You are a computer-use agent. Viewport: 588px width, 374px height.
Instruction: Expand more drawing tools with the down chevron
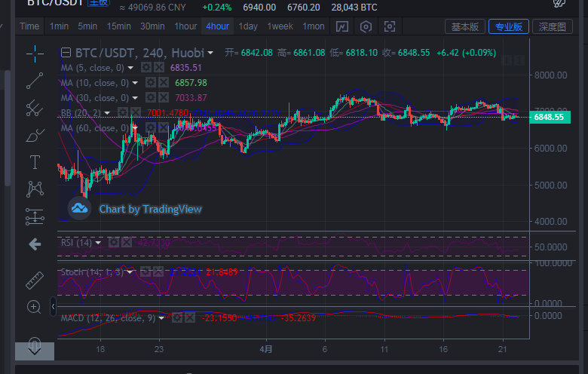click(x=35, y=351)
